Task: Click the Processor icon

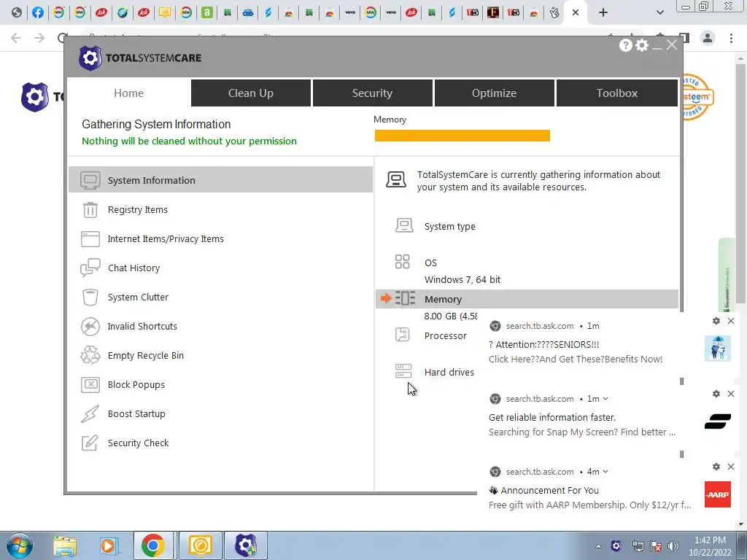Action: [403, 334]
